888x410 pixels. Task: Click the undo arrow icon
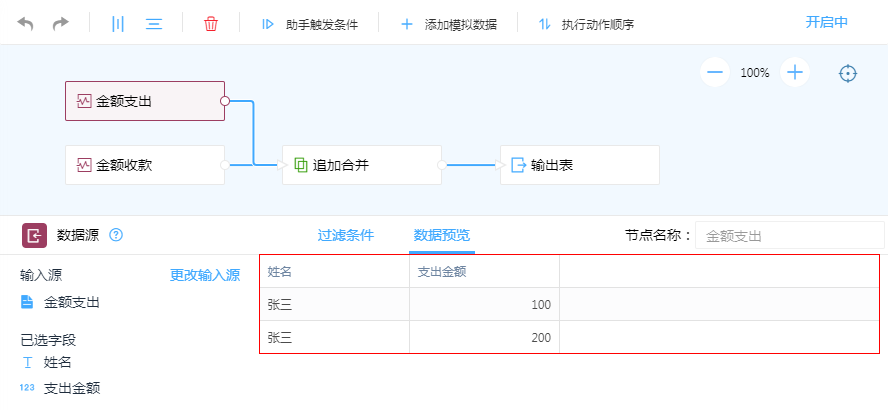coord(26,23)
